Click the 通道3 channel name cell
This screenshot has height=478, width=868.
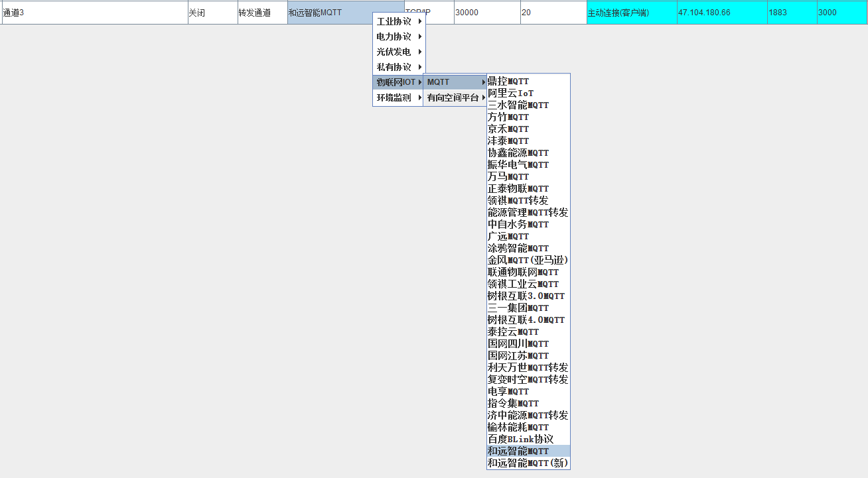click(95, 13)
